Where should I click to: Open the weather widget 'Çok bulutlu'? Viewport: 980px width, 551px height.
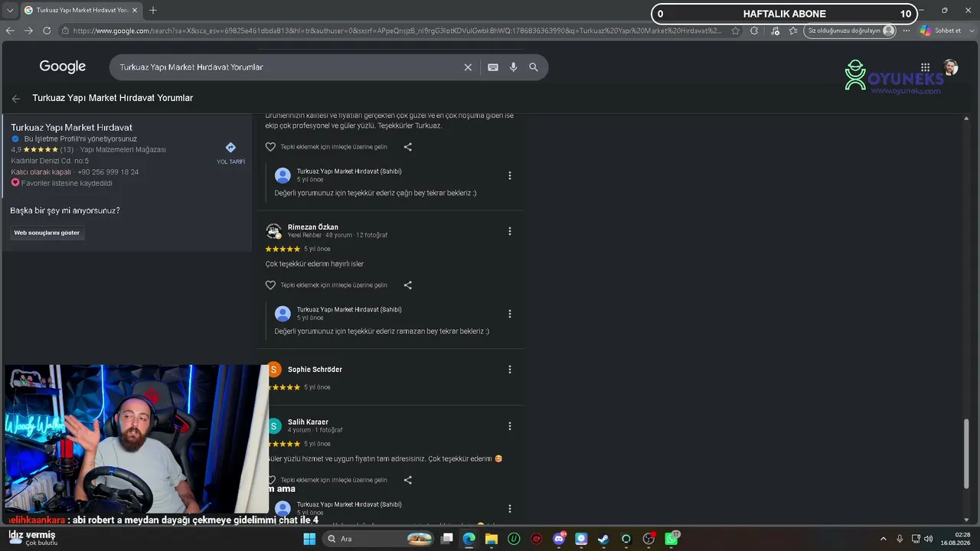pyautogui.click(x=33, y=539)
